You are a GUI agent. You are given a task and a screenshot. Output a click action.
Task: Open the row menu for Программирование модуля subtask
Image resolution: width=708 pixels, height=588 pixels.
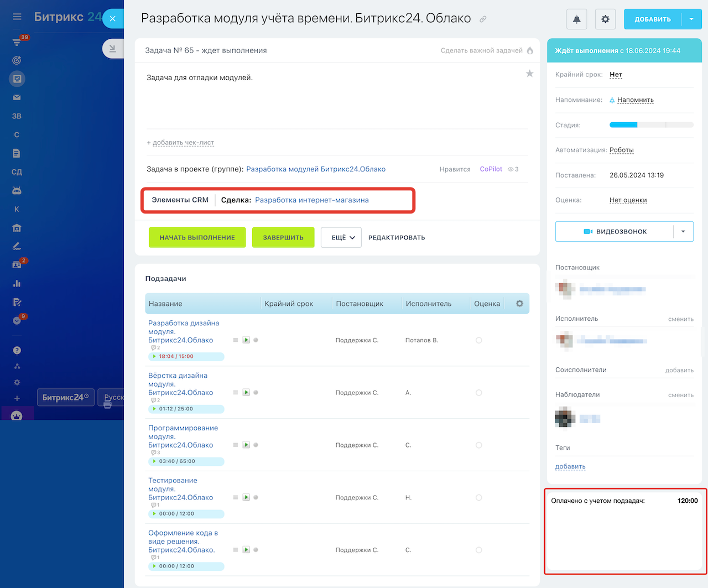236,445
